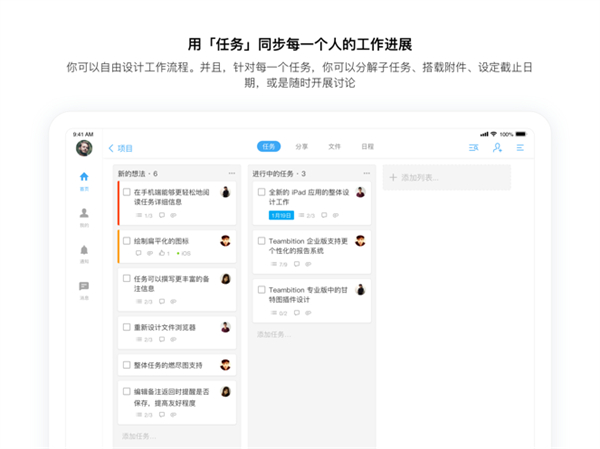The width and height of the screenshot is (600, 449).
Task: Click 添加任务 under 进行中的任务 column
Action: (x=274, y=335)
